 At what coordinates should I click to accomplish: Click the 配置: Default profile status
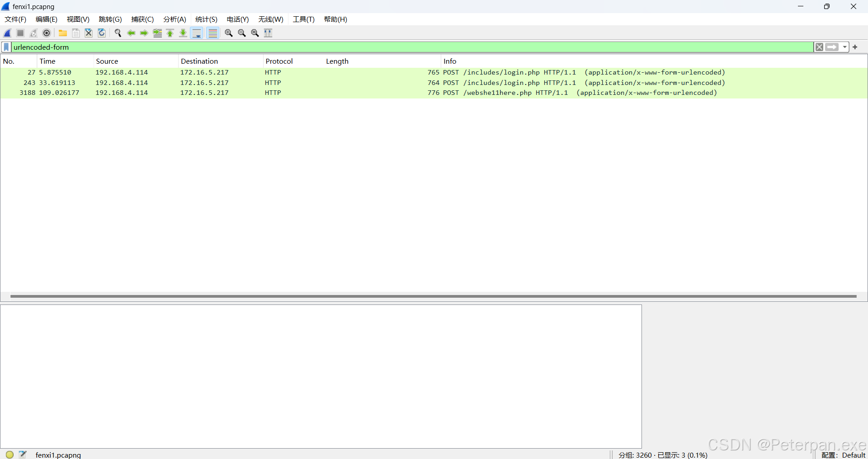pyautogui.click(x=843, y=455)
